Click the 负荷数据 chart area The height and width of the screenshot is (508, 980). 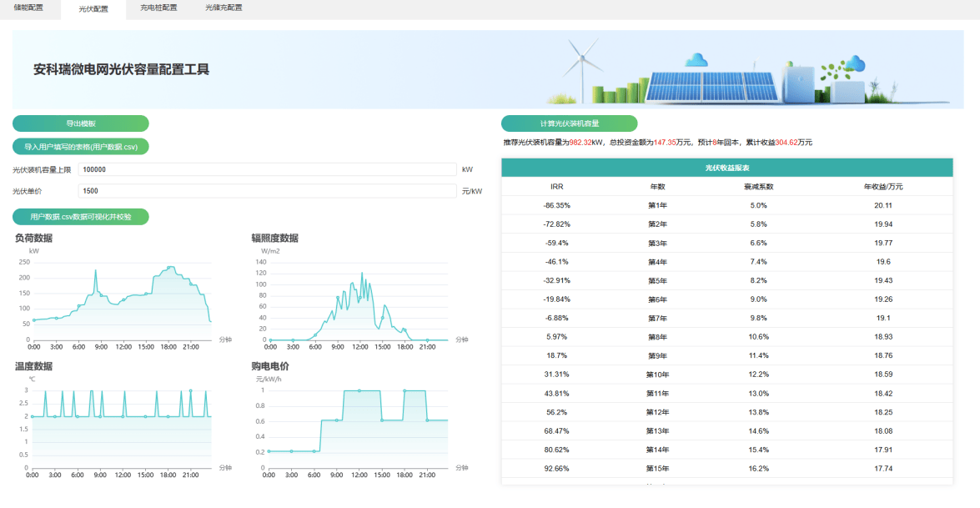[x=122, y=300]
